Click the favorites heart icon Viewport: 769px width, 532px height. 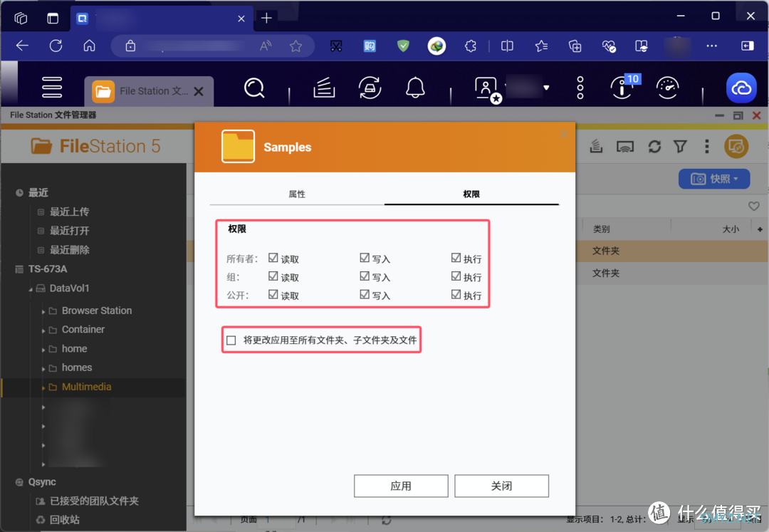(754, 206)
